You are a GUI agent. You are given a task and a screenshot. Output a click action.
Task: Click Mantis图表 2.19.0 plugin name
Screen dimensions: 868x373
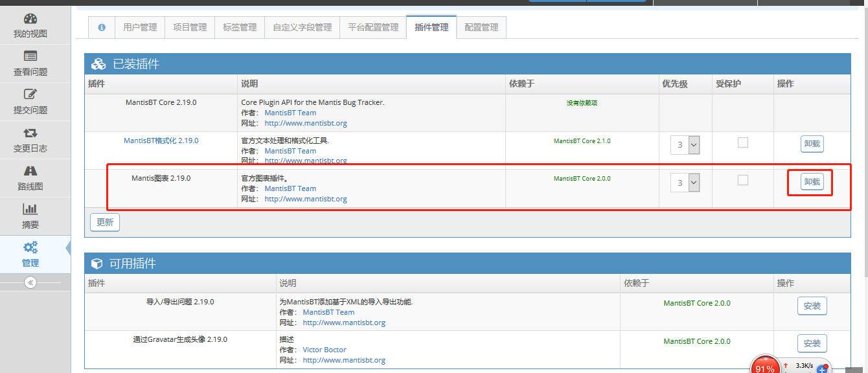click(161, 178)
